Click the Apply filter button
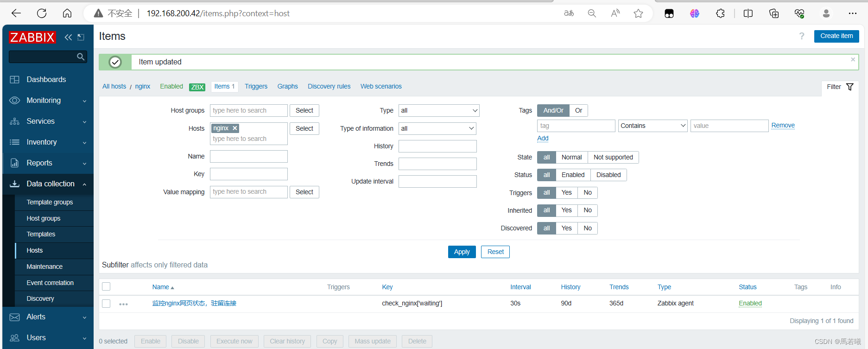Screen dimensions: 868x349 462,252
